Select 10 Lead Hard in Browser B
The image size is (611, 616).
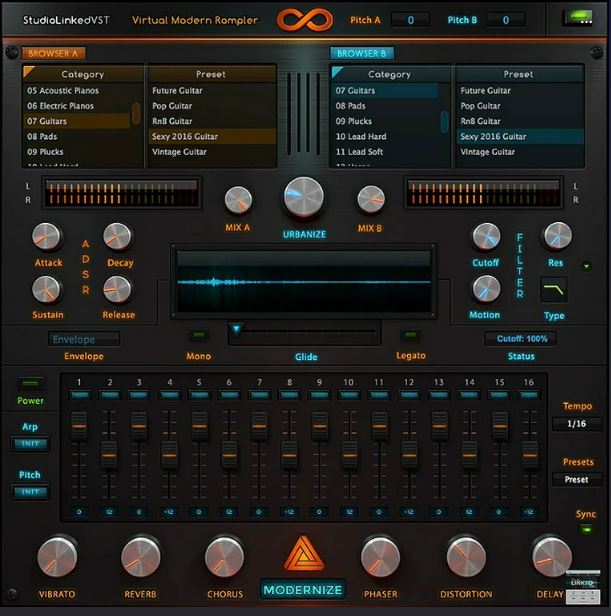click(385, 137)
